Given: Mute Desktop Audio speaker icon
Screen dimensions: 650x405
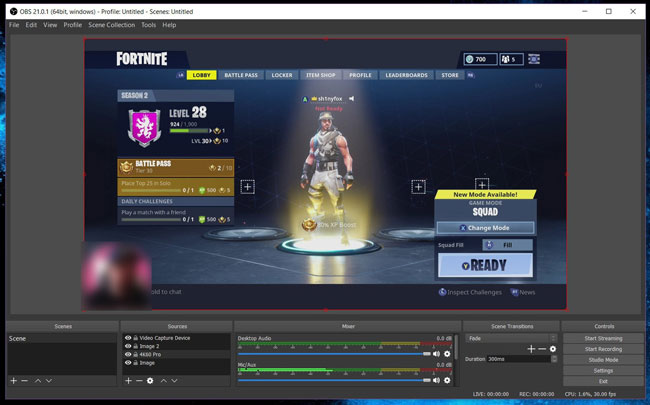Looking at the screenshot, I should (437, 354).
